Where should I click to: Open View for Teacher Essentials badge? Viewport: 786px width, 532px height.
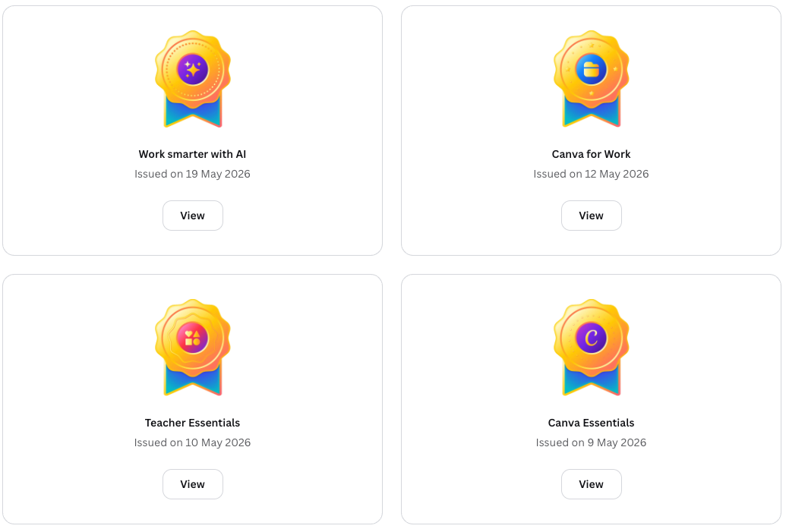click(192, 484)
